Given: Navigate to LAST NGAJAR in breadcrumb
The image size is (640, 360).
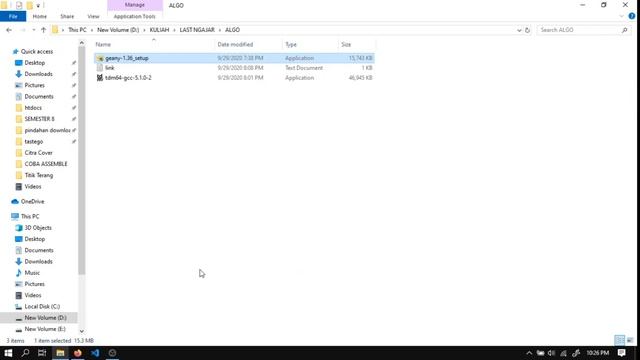Looking at the screenshot, I should pyautogui.click(x=197, y=30).
